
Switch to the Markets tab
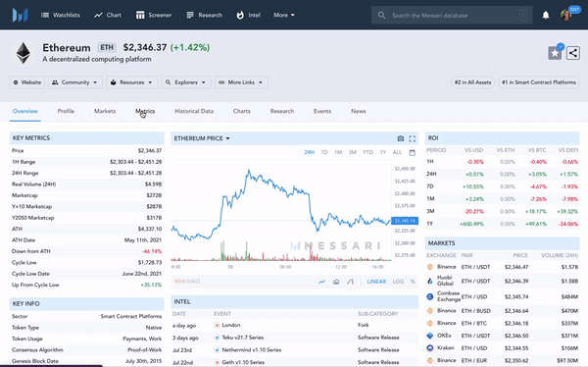pos(105,111)
